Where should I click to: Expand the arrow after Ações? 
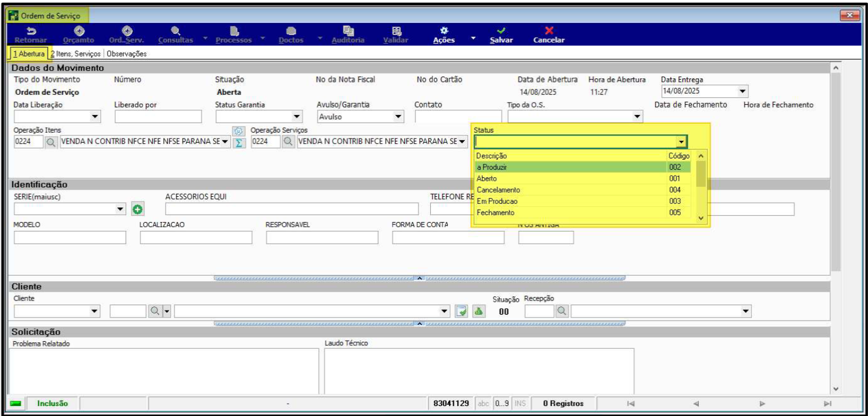[x=473, y=39]
